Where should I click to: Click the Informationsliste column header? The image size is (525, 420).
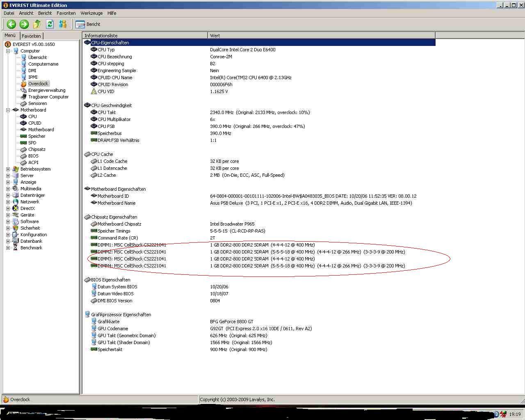tap(145, 36)
